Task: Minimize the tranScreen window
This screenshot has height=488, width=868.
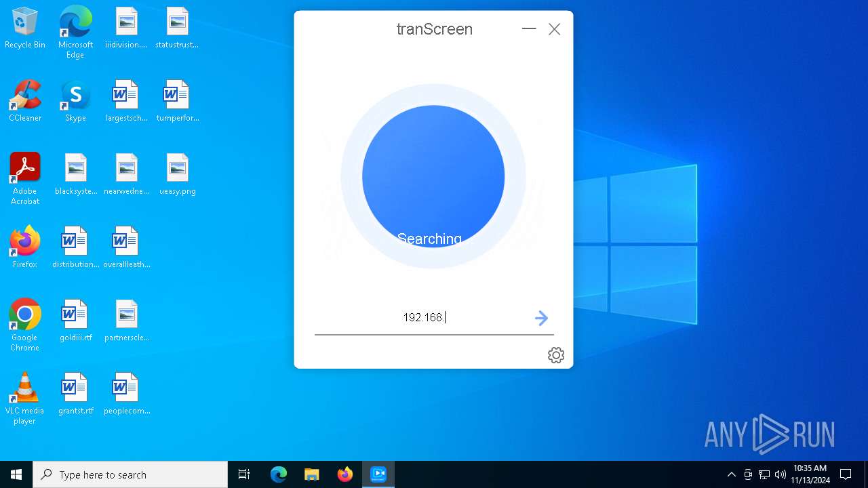Action: [529, 29]
